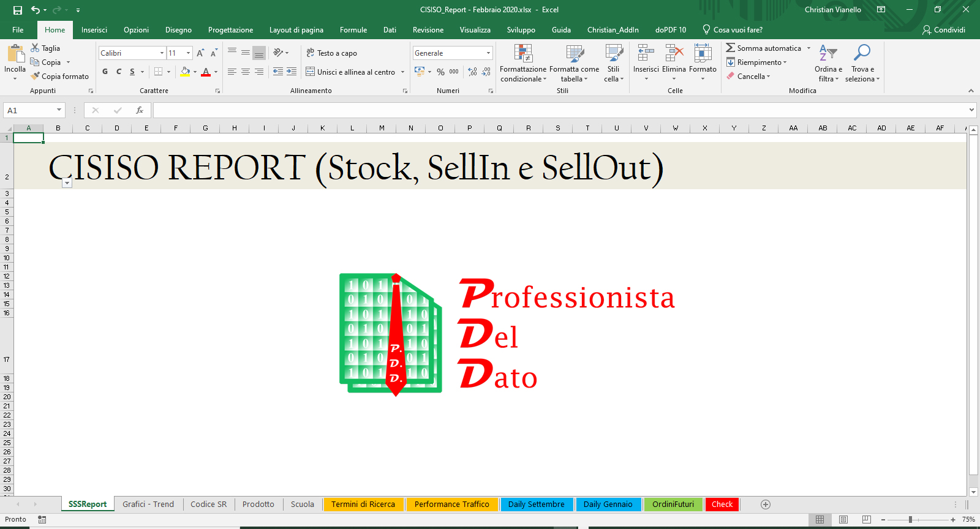Apply red font color A
Viewport: 980px width, 529px height.
(x=206, y=72)
